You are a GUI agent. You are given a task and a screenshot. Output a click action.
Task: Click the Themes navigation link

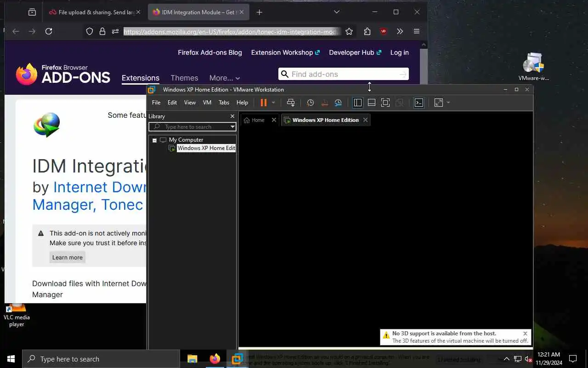(184, 78)
